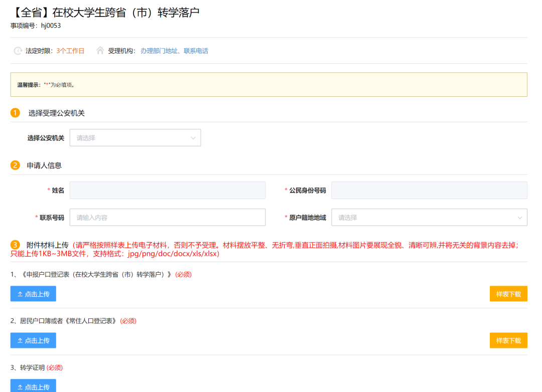
Task: Click the upload arrow icon on 转学证明 upload button
Action: pyautogui.click(x=21, y=387)
